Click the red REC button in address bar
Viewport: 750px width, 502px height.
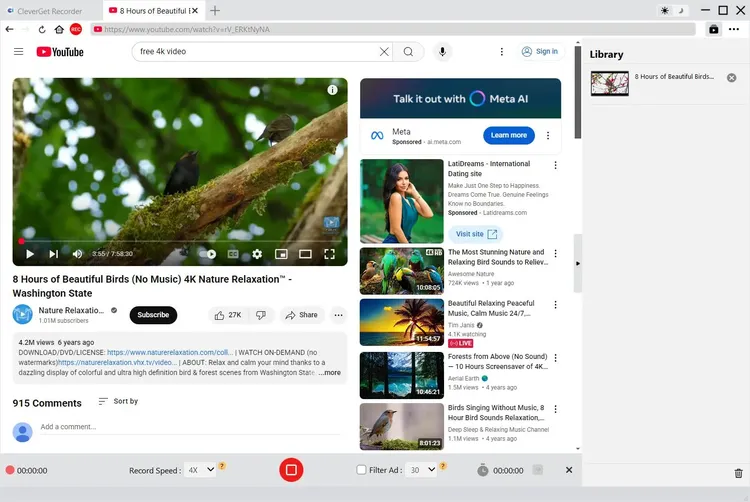pos(76,30)
